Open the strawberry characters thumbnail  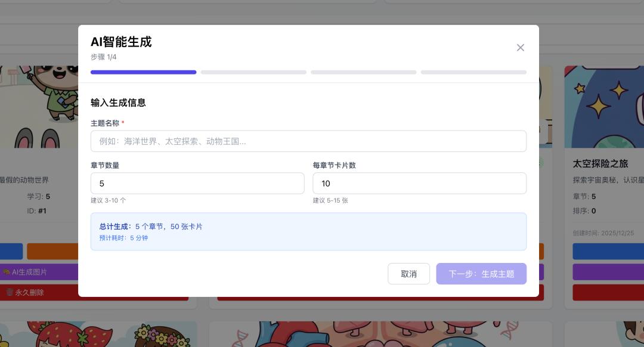pyautogui.click(x=98, y=334)
